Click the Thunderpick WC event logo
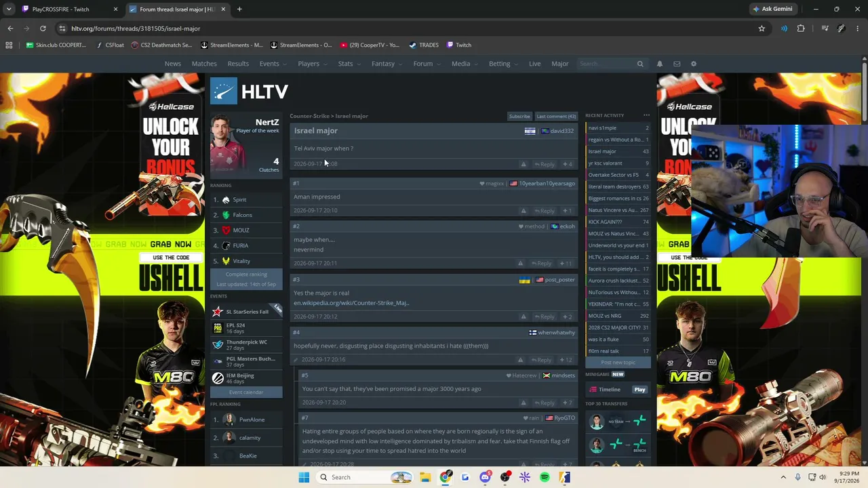The width and height of the screenshot is (868, 488). (x=218, y=345)
